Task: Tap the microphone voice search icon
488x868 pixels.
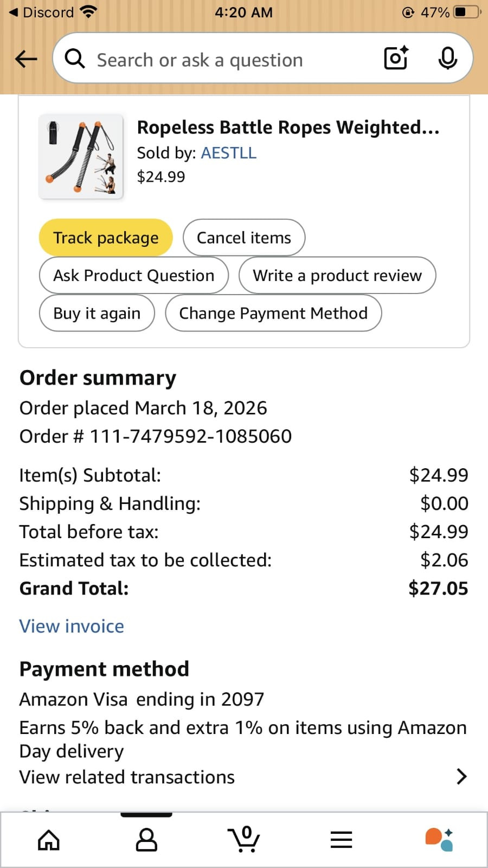Action: [447, 59]
